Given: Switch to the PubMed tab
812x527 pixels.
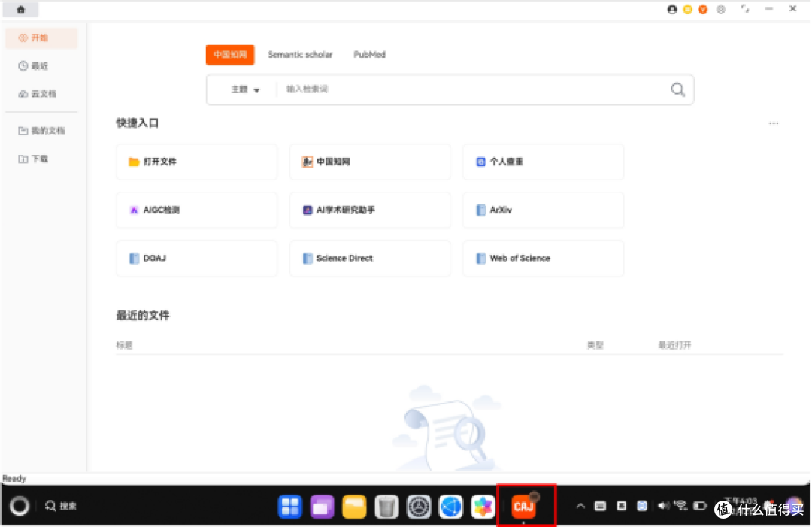Looking at the screenshot, I should 370,54.
